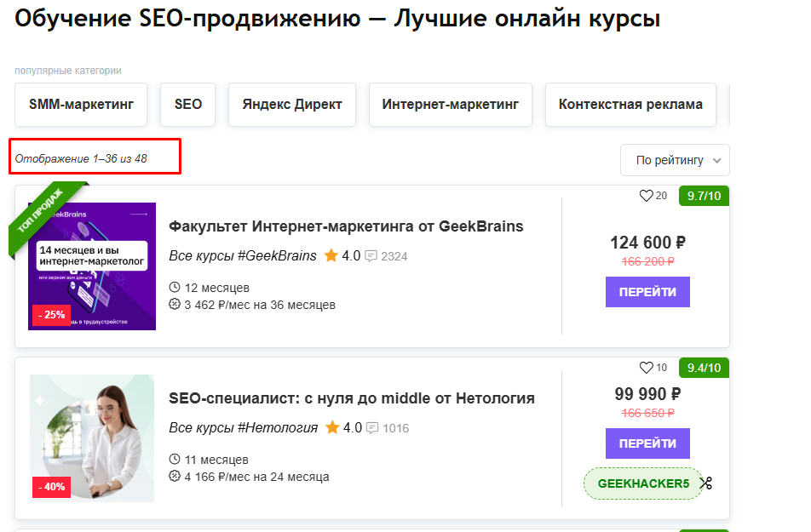
Task: Like the Нетология course via its heart icon
Action: pyautogui.click(x=646, y=368)
